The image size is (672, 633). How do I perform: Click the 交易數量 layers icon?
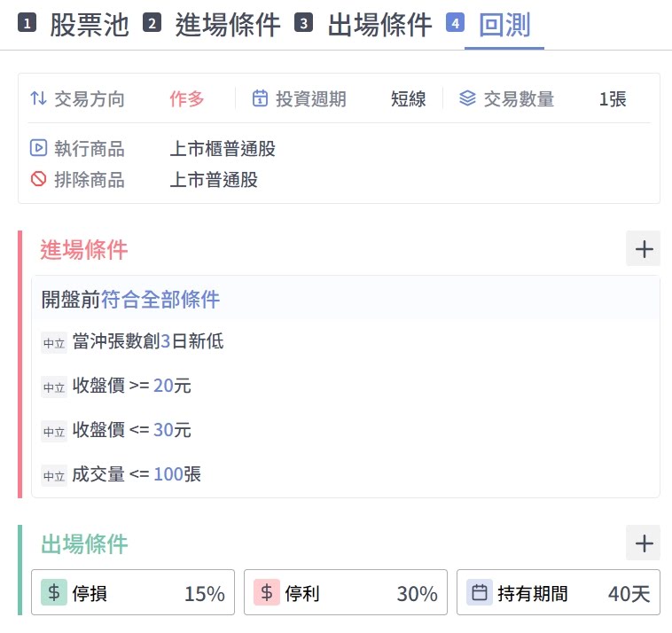[467, 98]
